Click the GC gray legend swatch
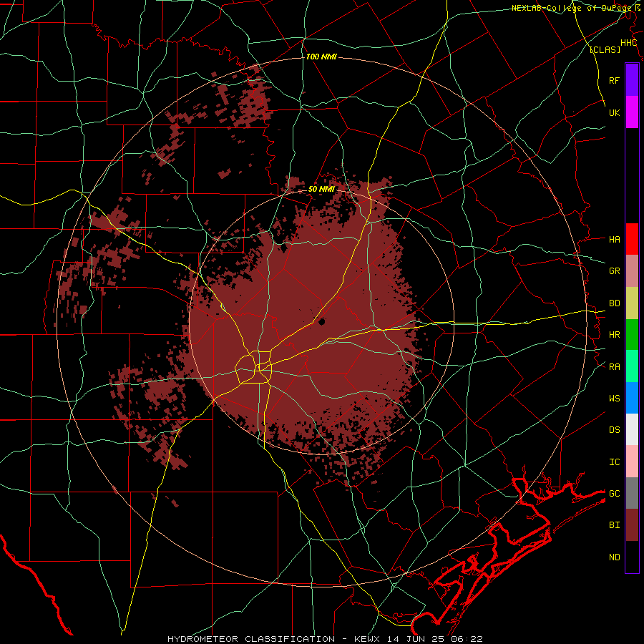Viewport: 644px width, 644px height. [632, 493]
